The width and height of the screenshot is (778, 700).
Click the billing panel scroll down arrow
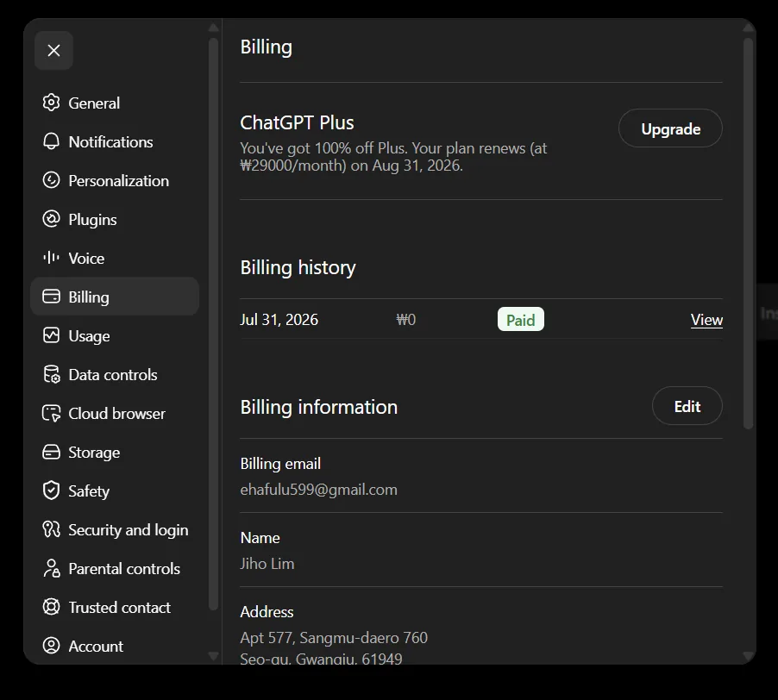[x=749, y=656]
